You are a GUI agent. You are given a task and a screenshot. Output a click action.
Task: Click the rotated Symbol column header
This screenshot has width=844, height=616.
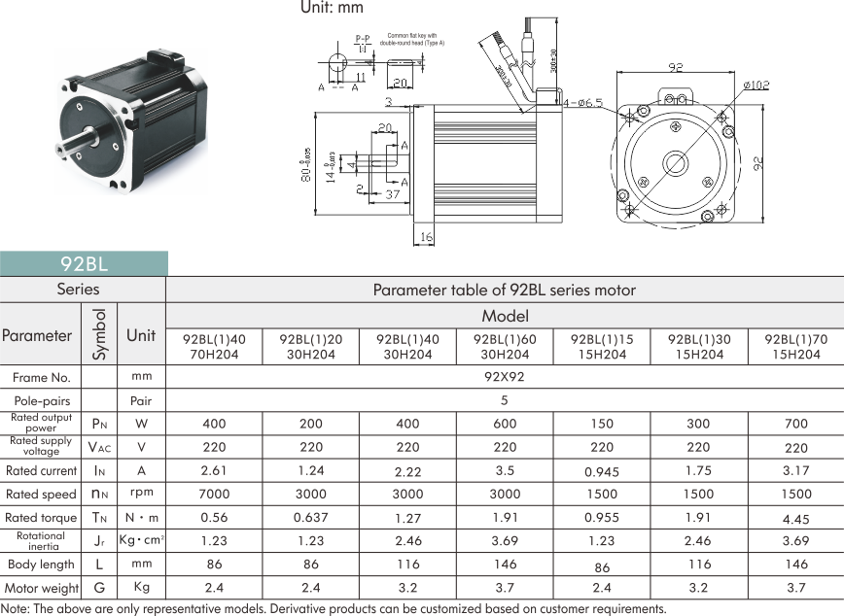(x=100, y=335)
